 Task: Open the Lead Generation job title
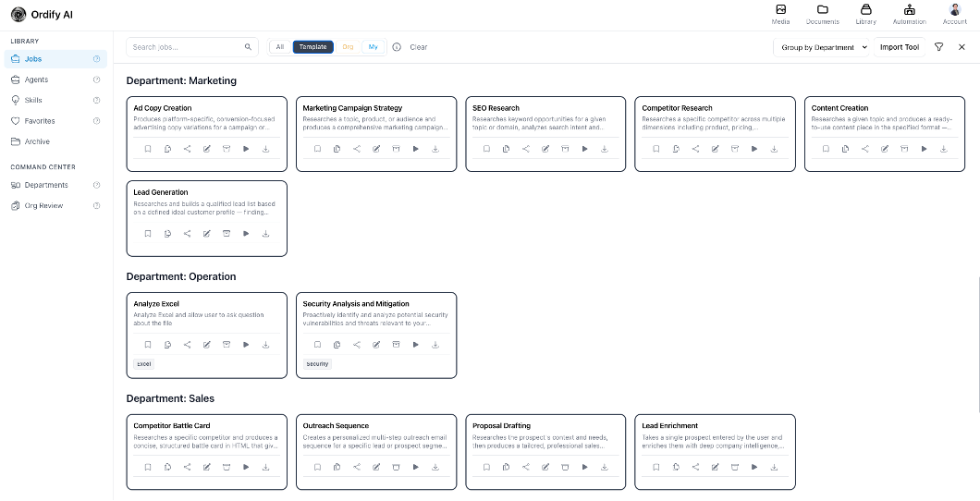tap(161, 192)
